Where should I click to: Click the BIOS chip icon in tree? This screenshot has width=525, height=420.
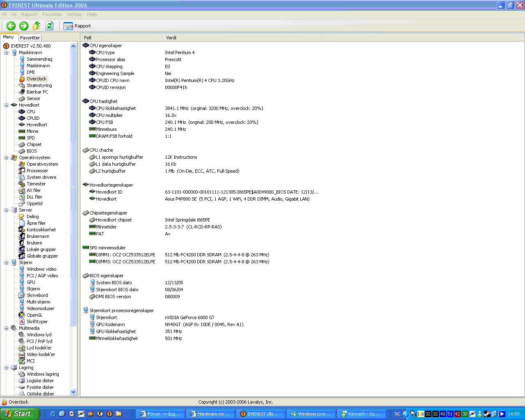click(x=22, y=151)
